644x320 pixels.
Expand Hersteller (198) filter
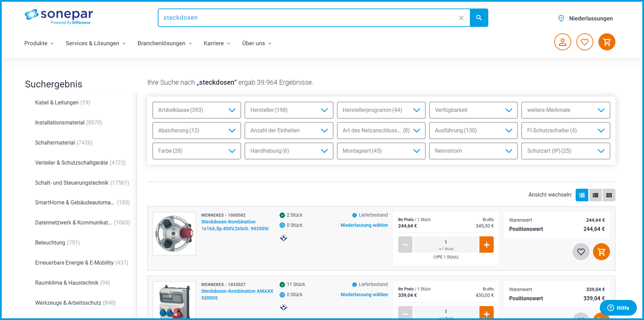tap(289, 110)
